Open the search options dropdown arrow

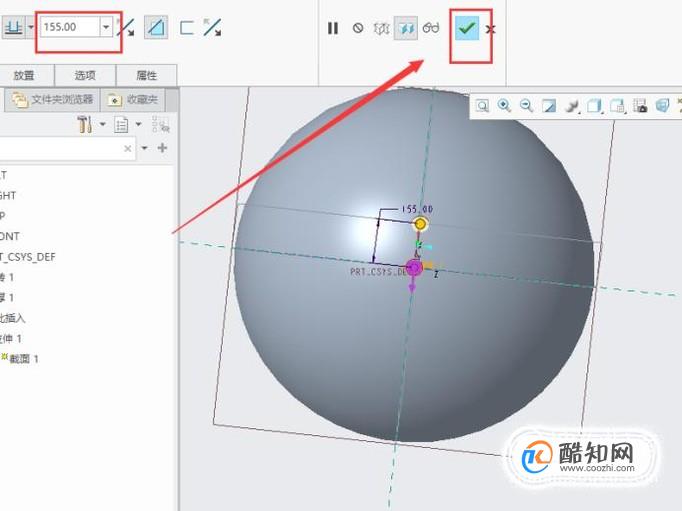click(x=144, y=148)
